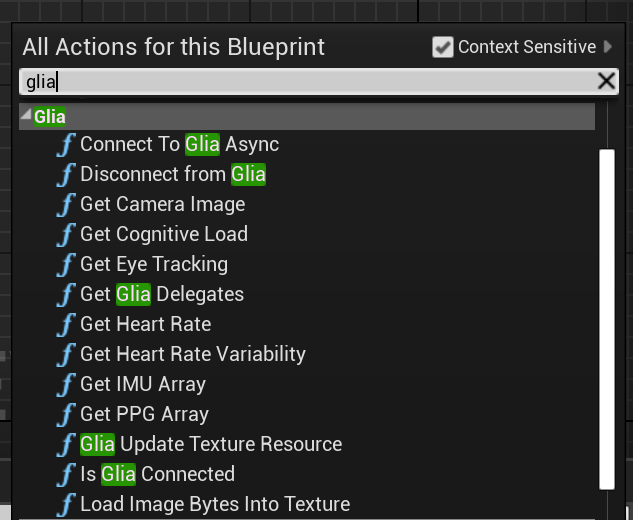Select Get PPG Array entry
The width and height of the screenshot is (633, 520).
[144, 415]
